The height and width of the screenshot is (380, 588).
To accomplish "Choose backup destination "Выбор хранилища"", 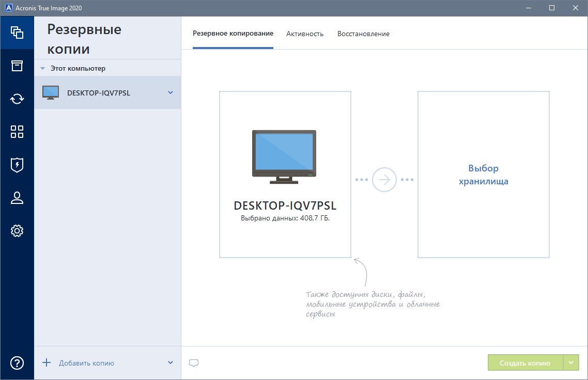I will click(483, 175).
